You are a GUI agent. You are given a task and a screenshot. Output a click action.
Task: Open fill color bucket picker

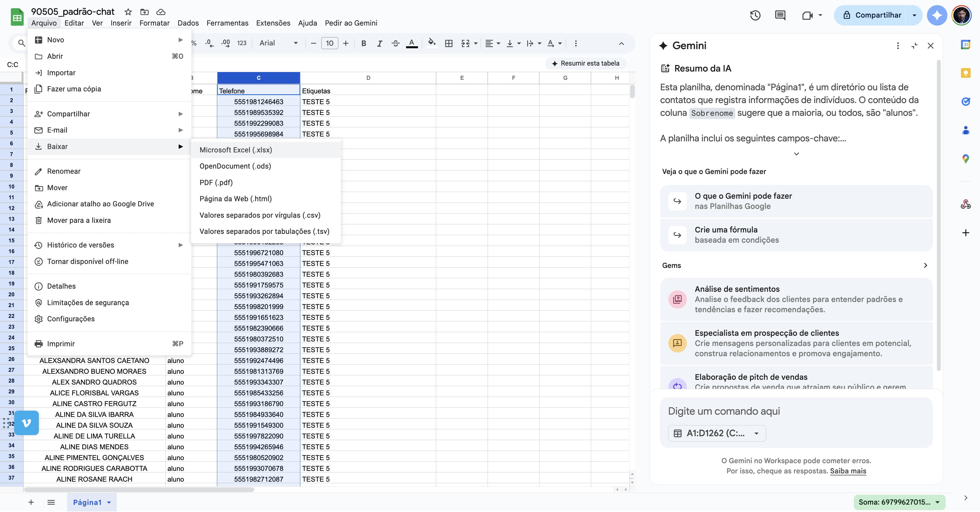point(431,43)
